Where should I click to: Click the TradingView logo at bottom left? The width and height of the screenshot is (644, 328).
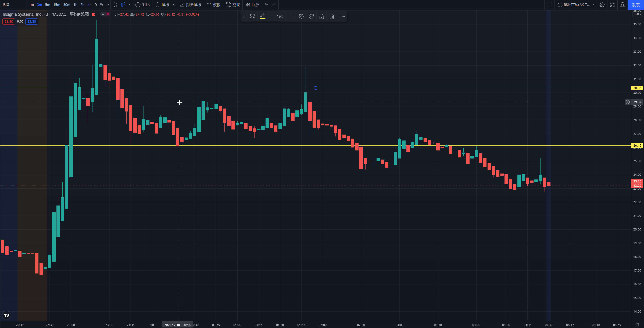7,315
